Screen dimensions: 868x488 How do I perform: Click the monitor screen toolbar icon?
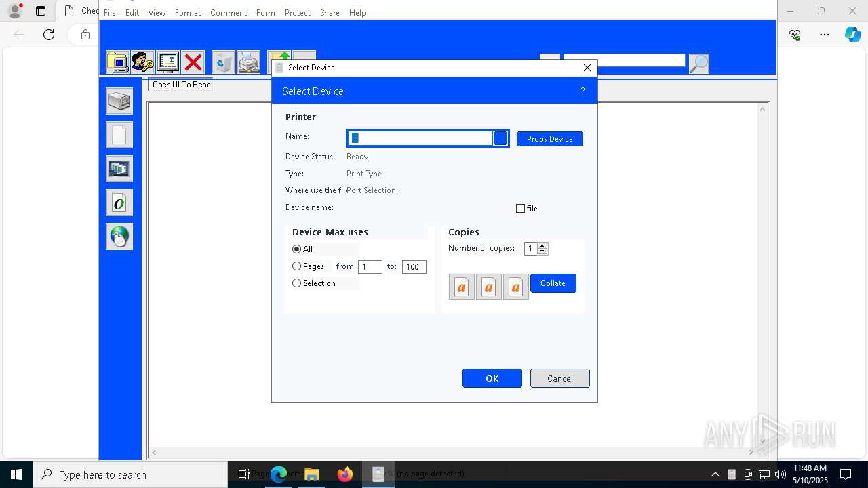pos(167,62)
